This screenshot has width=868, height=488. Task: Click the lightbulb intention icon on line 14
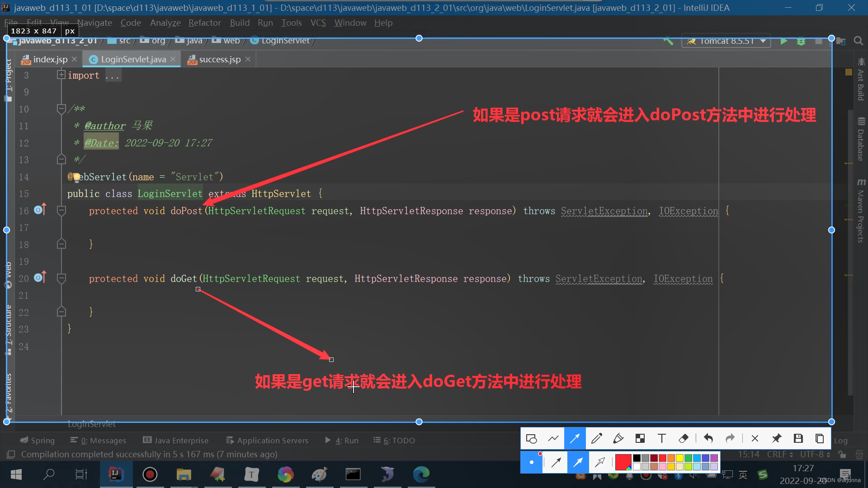76,177
